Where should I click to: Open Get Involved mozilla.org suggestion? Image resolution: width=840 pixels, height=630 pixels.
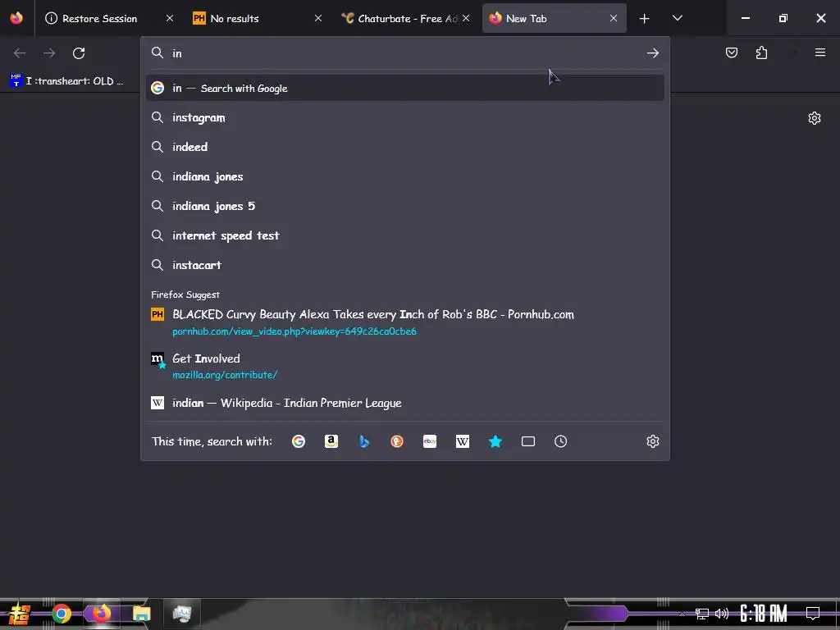(x=405, y=366)
